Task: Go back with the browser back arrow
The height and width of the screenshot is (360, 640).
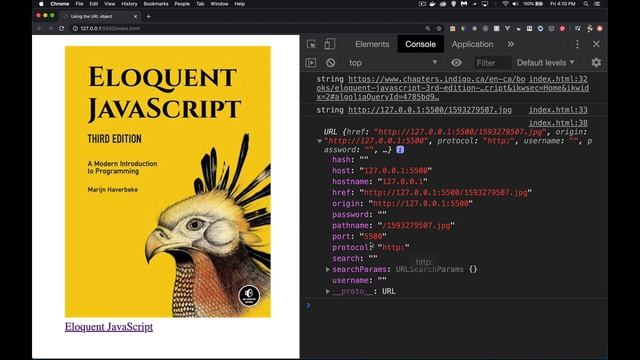Action: point(39,29)
